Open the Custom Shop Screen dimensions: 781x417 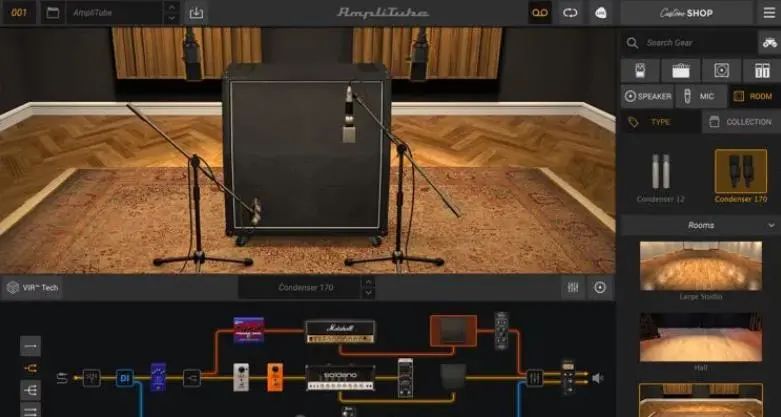click(686, 13)
